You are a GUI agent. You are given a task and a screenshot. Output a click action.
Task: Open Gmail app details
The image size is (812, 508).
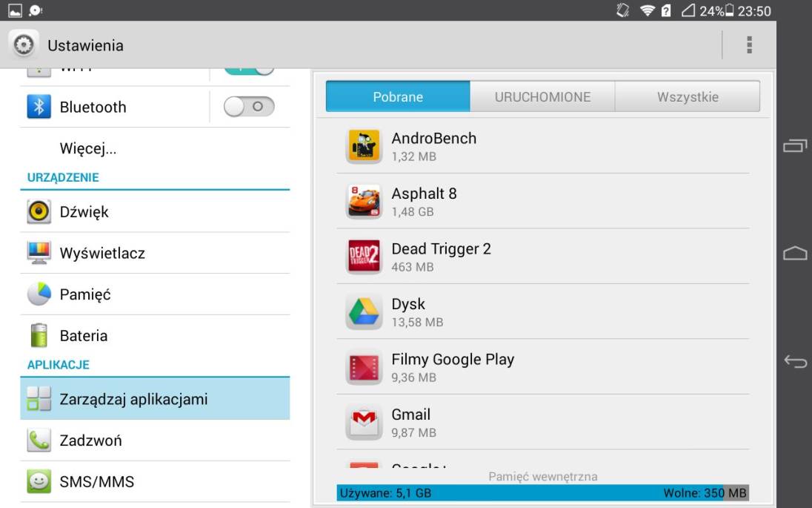pos(543,422)
